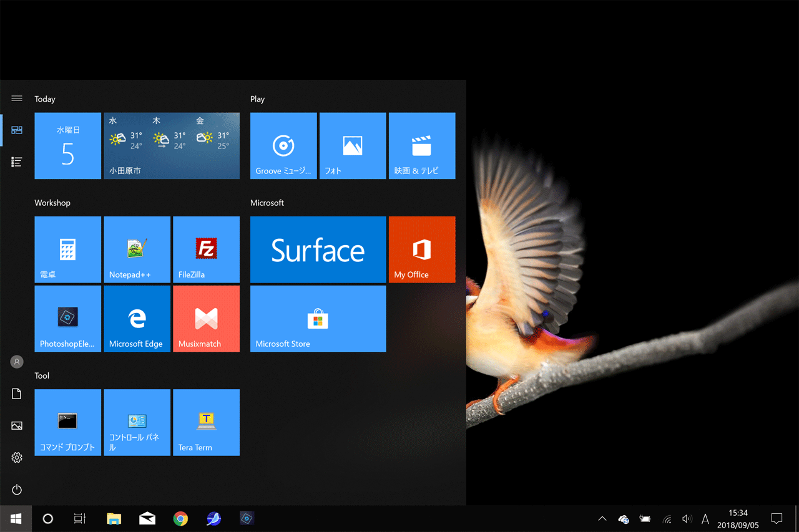This screenshot has height=532, width=799.
Task: Launch My Office tile
Action: pyautogui.click(x=422, y=249)
